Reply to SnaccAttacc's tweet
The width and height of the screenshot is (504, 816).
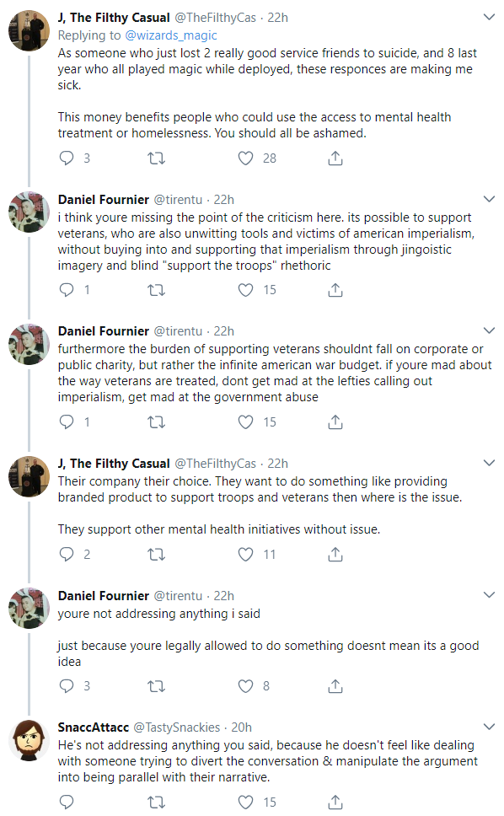pos(67,802)
